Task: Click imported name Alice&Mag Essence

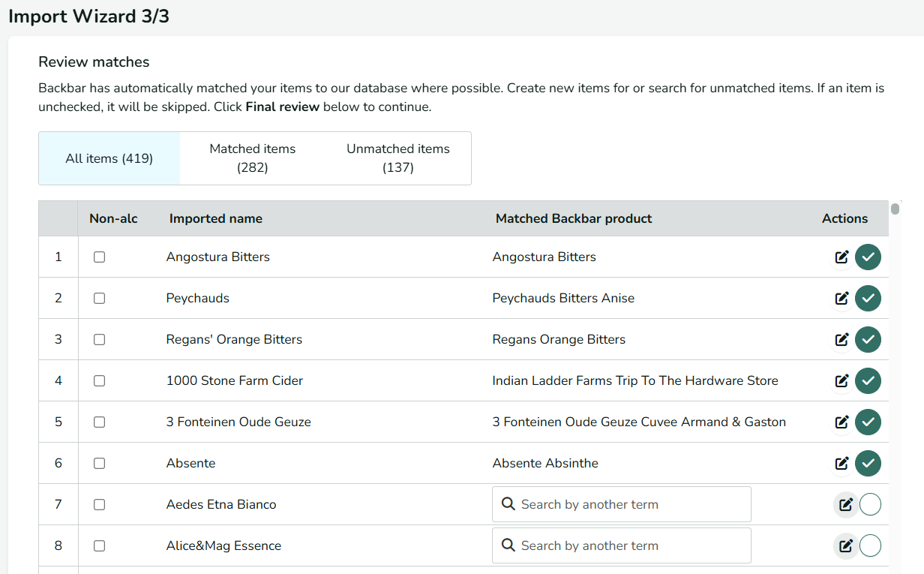Action: point(223,546)
